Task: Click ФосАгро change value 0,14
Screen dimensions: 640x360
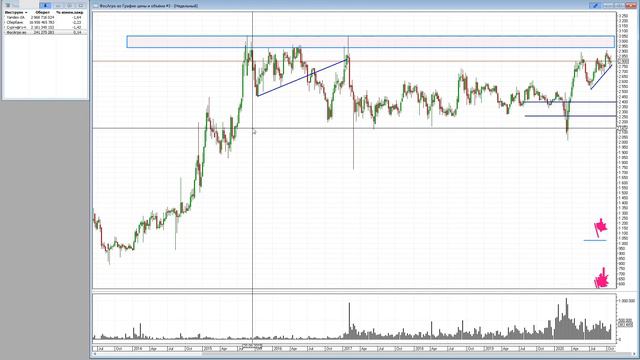Action: tap(78, 32)
